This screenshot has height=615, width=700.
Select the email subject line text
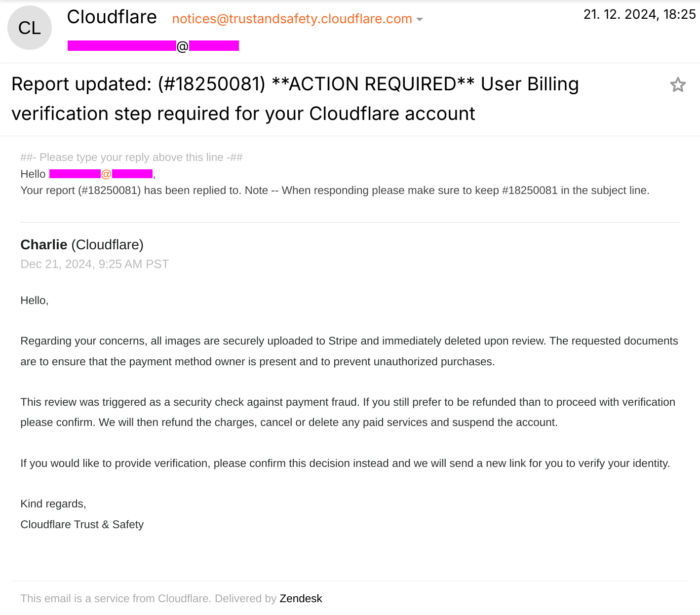[295, 99]
